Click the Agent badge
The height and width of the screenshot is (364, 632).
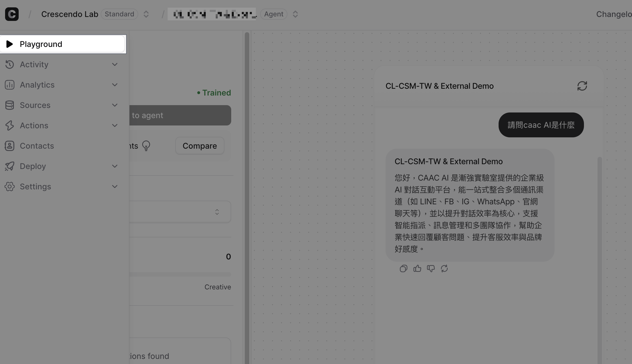point(274,14)
